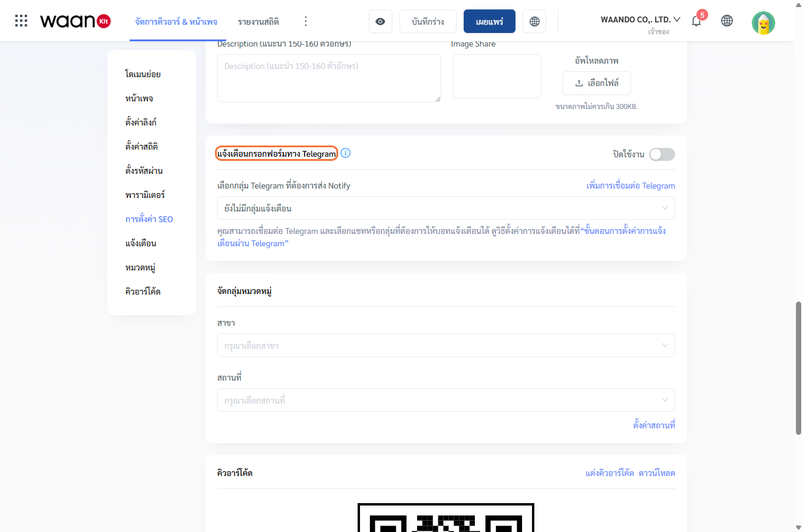The image size is (803, 532).
Task: Open the notifications bell
Action: 696,21
